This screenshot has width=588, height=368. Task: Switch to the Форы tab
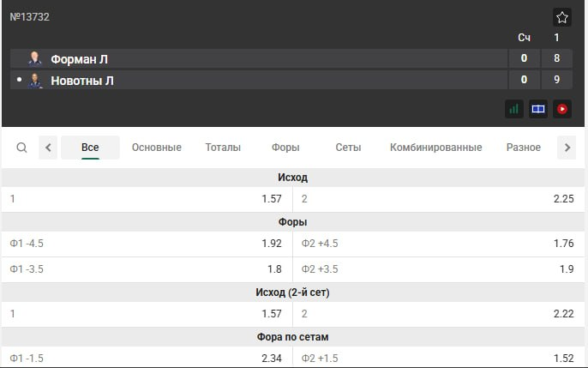coord(285,148)
